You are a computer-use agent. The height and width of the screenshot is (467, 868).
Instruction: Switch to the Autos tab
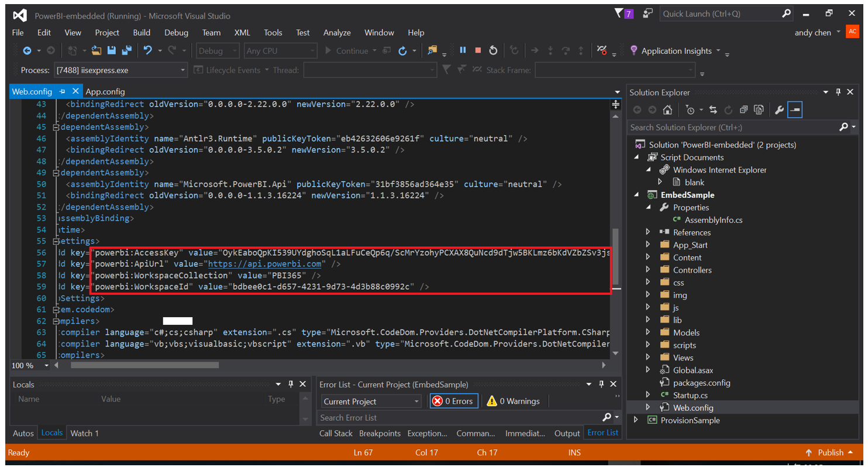click(23, 433)
